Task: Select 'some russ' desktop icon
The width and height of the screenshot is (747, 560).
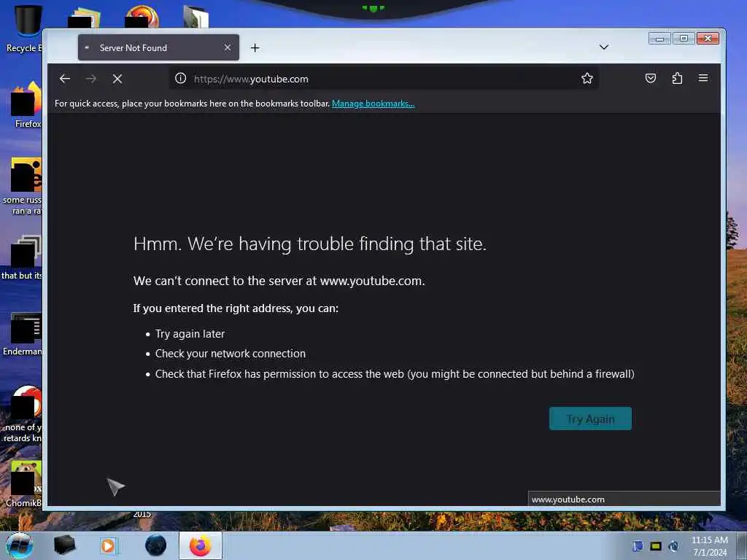Action: (23, 187)
